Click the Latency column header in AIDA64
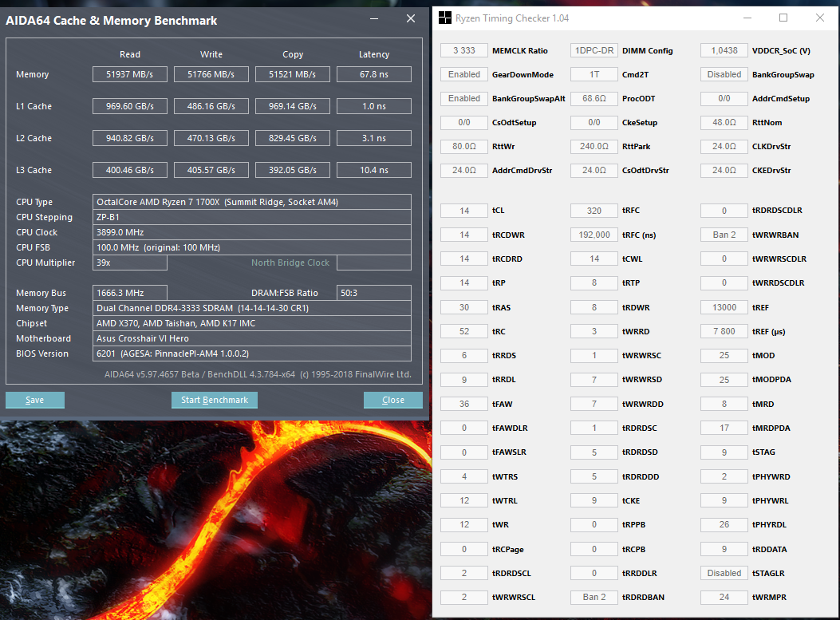 [374, 54]
